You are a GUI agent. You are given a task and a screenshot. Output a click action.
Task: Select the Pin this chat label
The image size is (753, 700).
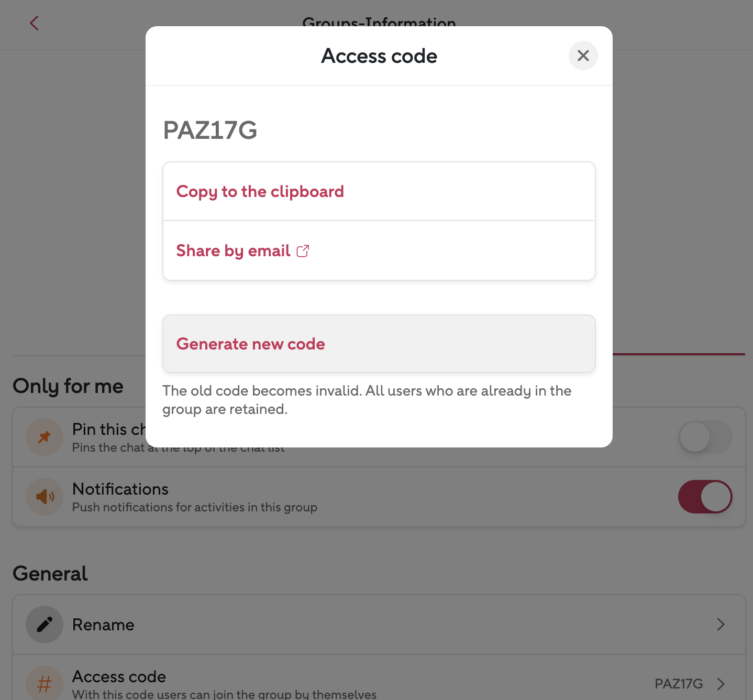pos(108,429)
